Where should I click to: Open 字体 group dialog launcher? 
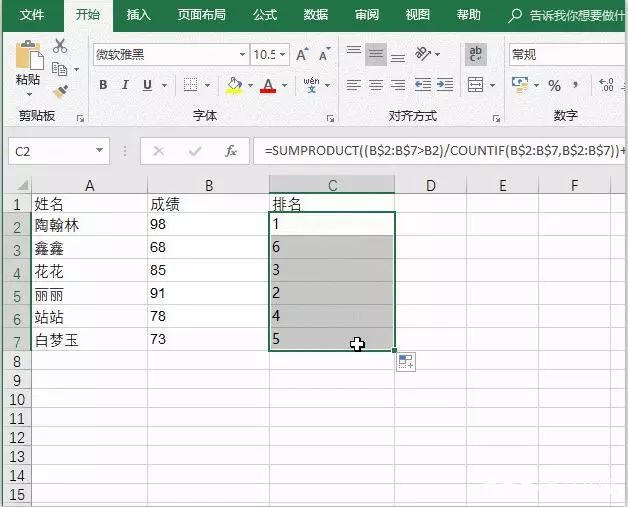click(x=330, y=118)
